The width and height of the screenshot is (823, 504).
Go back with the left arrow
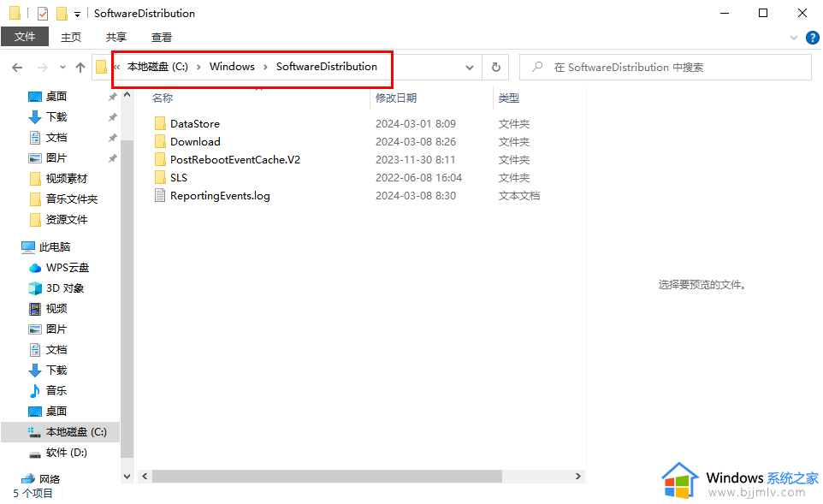pyautogui.click(x=17, y=68)
